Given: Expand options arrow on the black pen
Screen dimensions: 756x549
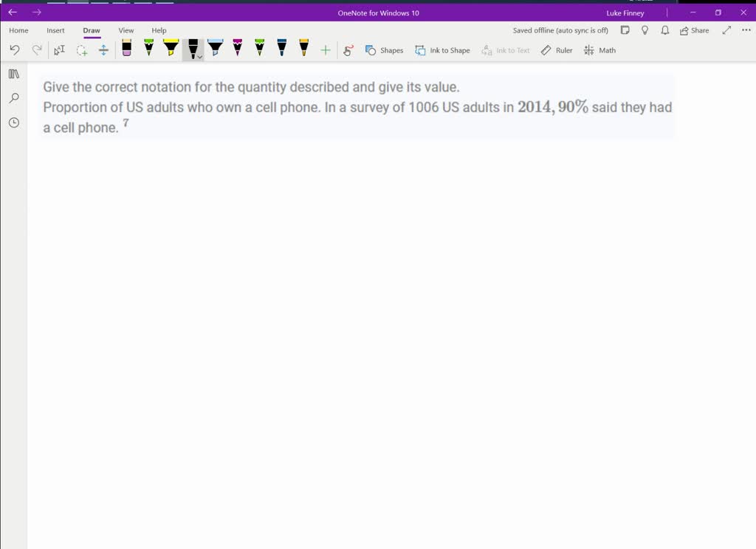Looking at the screenshot, I should click(200, 56).
